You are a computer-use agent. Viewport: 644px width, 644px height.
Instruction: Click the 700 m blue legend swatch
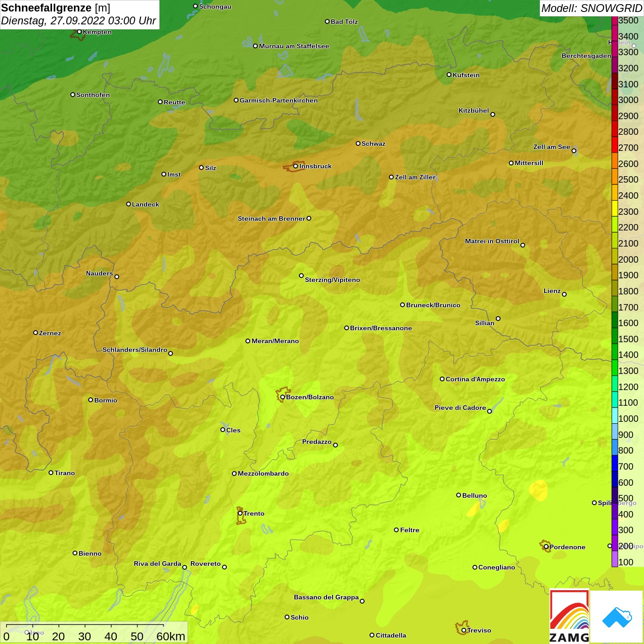615,463
